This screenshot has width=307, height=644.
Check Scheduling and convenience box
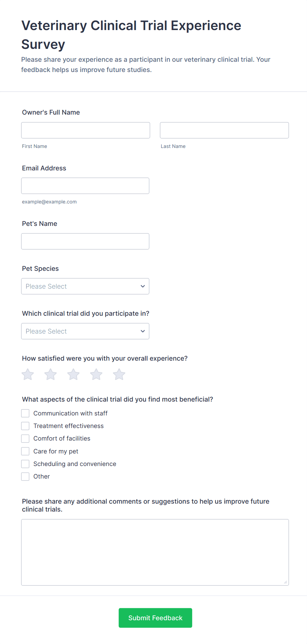point(25,464)
